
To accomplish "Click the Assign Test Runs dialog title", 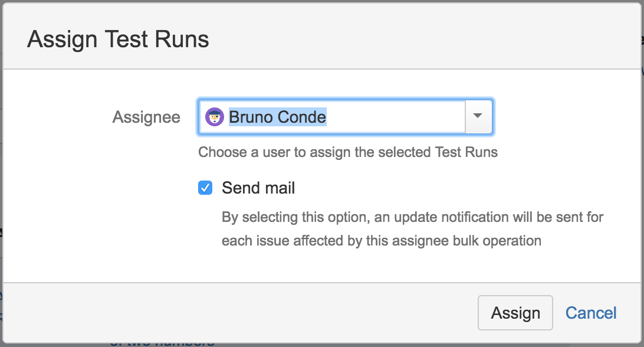I will (119, 40).
